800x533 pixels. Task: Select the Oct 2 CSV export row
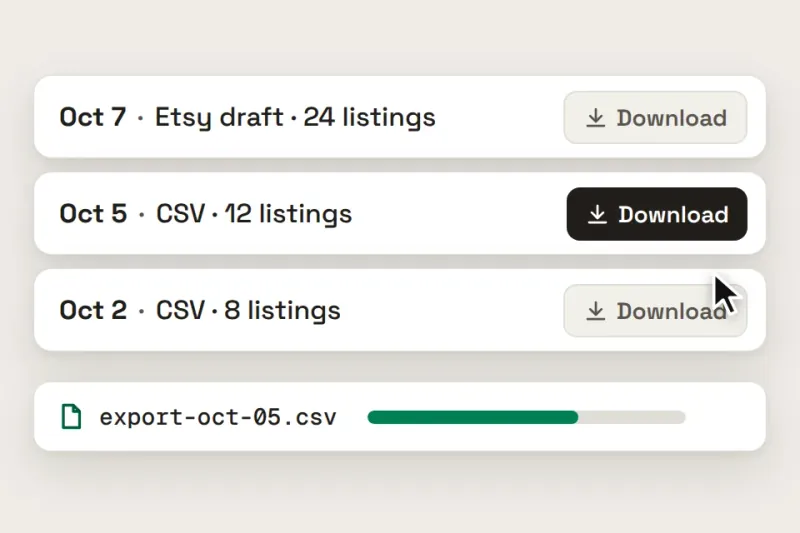[400, 310]
